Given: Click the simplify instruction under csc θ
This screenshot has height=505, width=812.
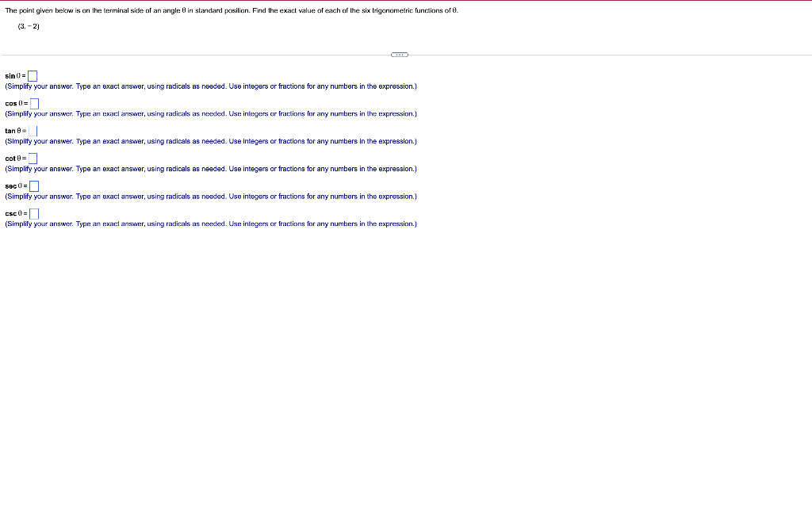Looking at the screenshot, I should coord(211,224).
